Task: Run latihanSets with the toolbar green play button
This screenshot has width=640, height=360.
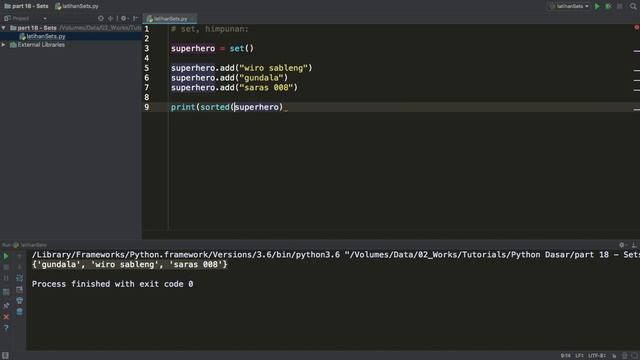Action: click(597, 6)
